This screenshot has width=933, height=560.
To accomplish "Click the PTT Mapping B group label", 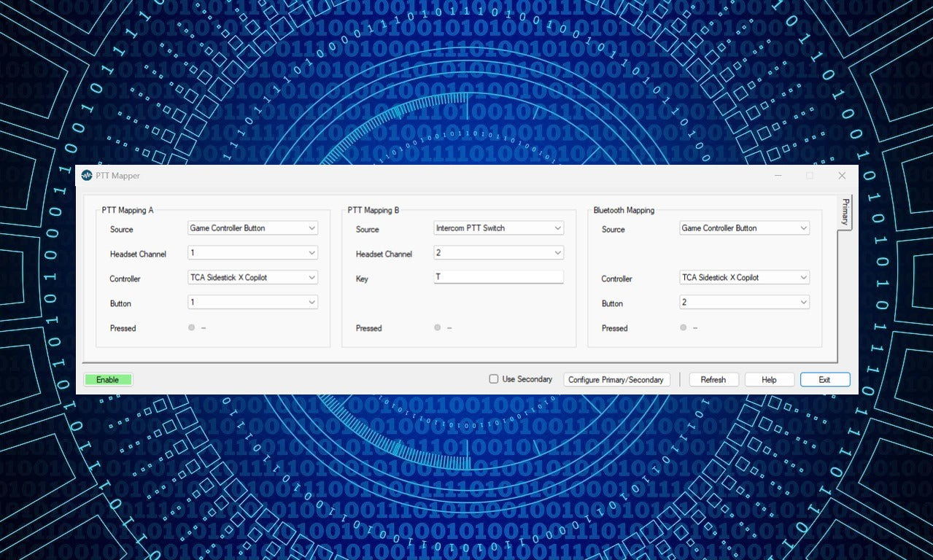I will coord(373,210).
